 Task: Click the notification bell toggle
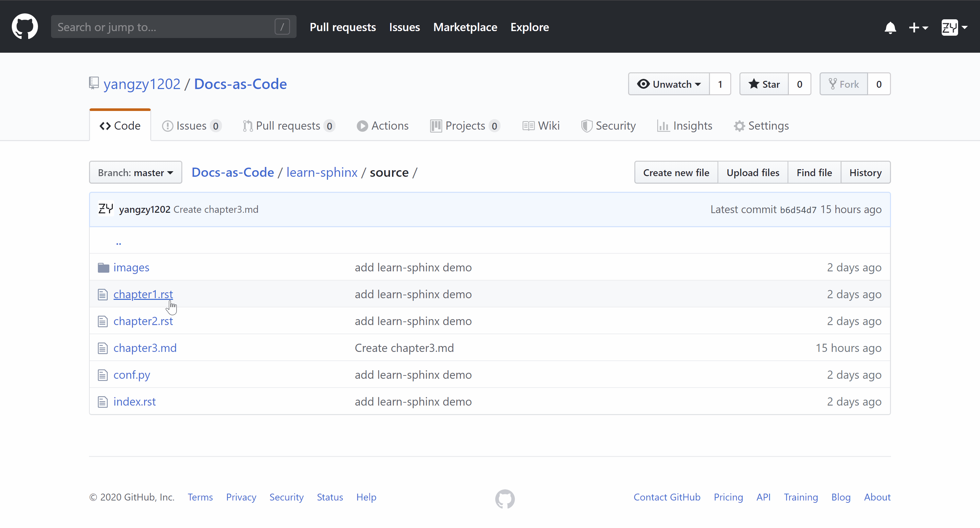[x=890, y=27]
